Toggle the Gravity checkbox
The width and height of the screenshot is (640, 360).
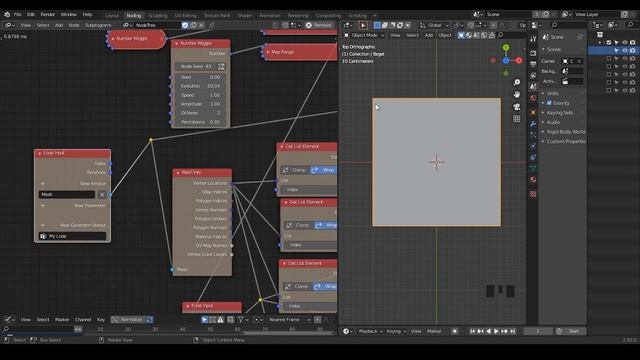tap(549, 103)
